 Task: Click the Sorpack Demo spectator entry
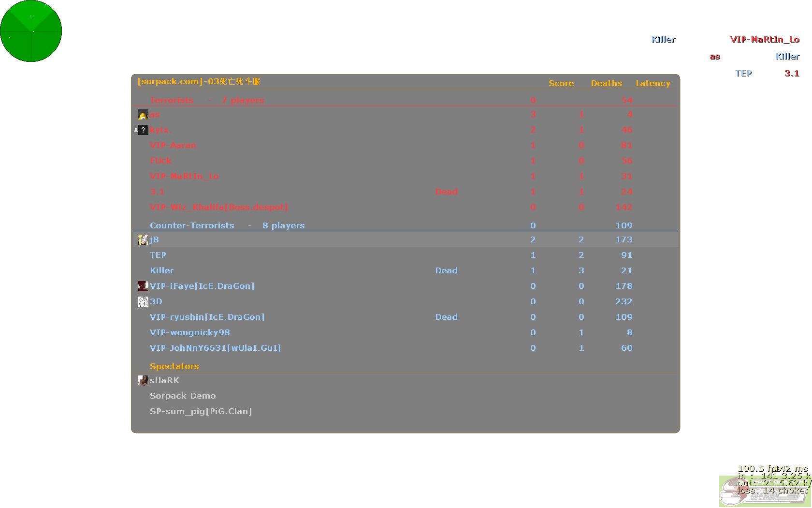point(183,396)
